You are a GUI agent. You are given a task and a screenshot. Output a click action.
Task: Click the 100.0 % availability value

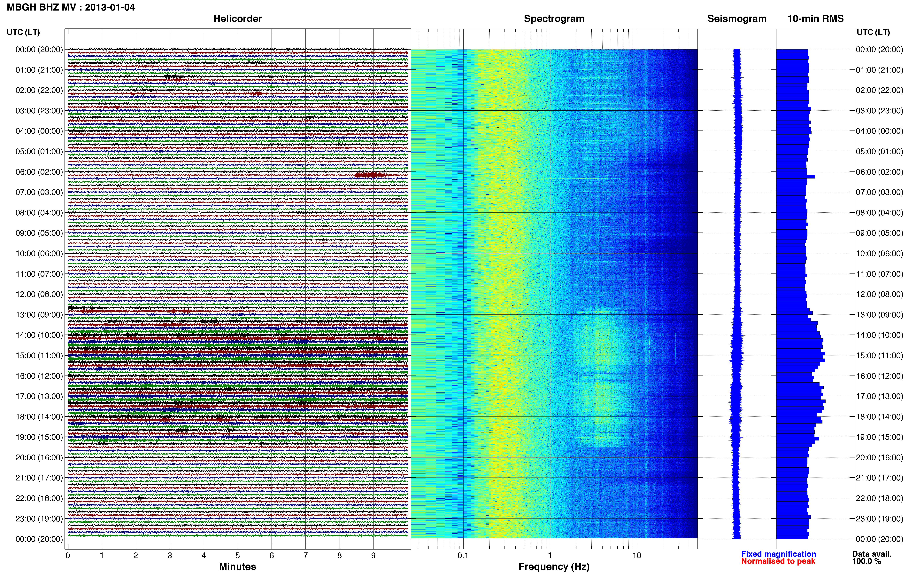click(867, 561)
